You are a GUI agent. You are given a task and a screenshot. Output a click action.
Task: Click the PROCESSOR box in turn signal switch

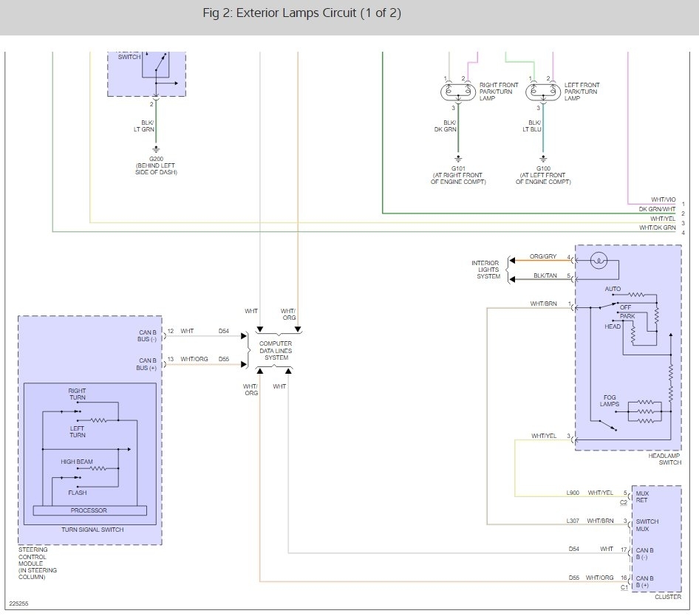pyautogui.click(x=89, y=510)
